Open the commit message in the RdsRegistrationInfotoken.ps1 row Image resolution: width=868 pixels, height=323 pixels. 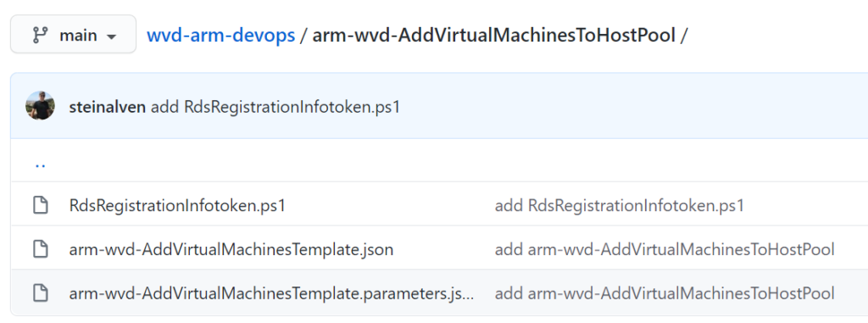pos(620,205)
